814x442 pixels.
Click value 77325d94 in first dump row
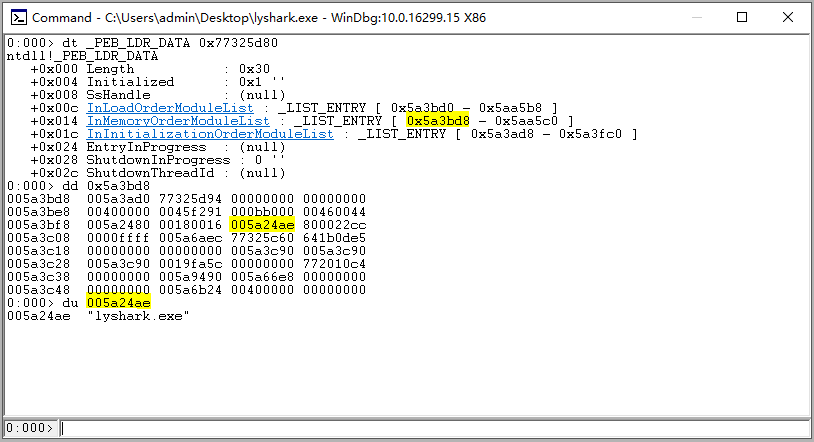[190, 199]
